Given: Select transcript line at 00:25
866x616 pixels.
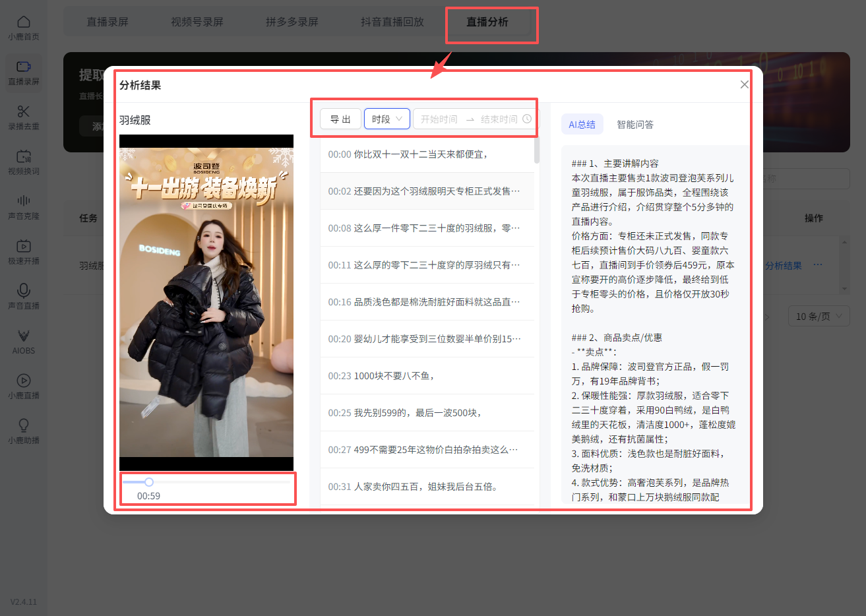Looking at the screenshot, I should (427, 413).
